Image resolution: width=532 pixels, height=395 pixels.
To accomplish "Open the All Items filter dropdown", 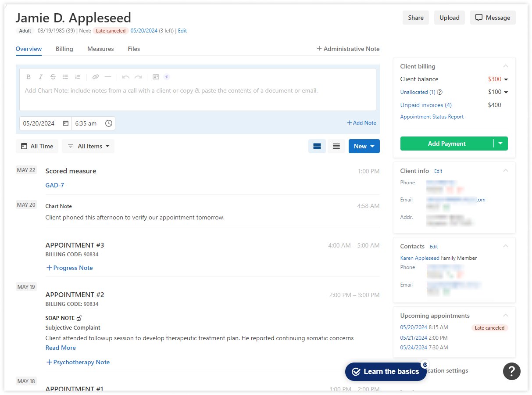I will click(x=88, y=146).
